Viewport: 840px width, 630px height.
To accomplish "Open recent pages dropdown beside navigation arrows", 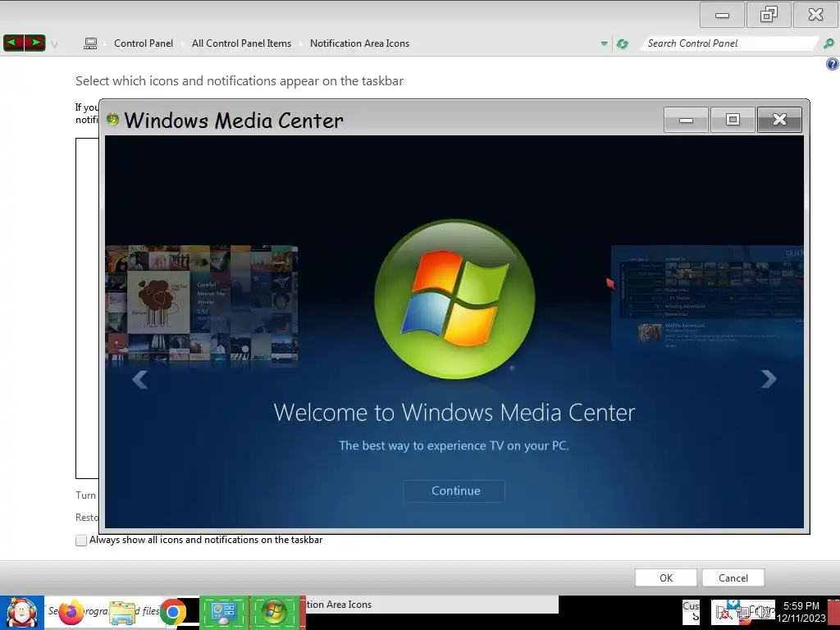I will pos(54,44).
